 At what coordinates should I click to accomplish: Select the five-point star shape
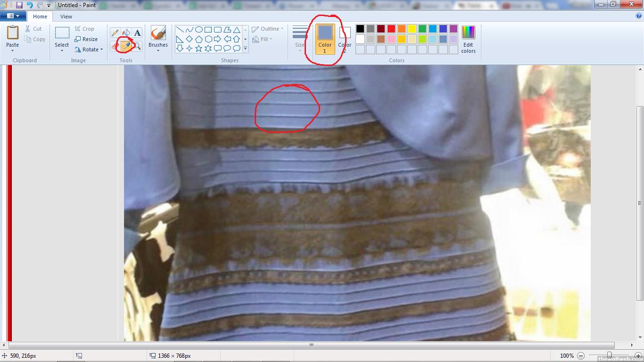(x=198, y=48)
